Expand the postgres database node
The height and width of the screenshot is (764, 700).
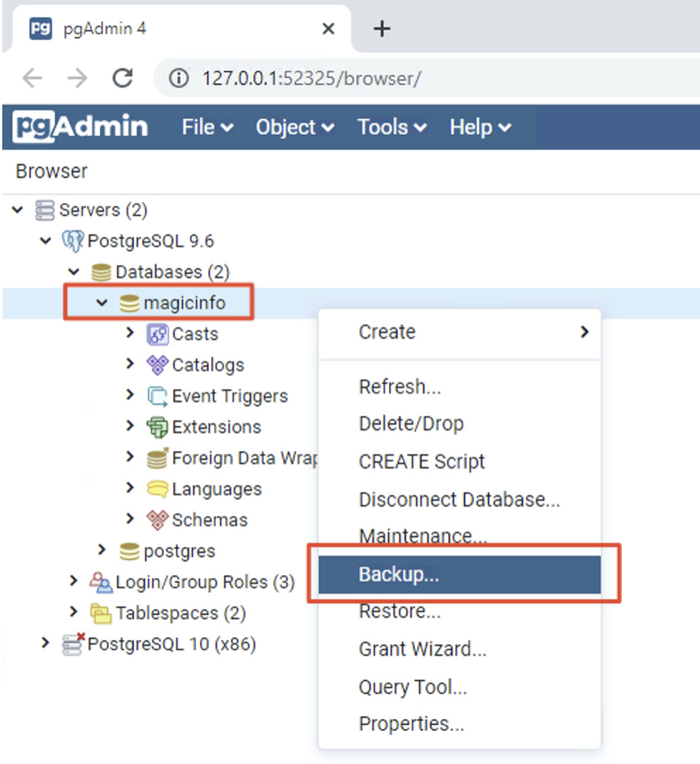click(103, 551)
